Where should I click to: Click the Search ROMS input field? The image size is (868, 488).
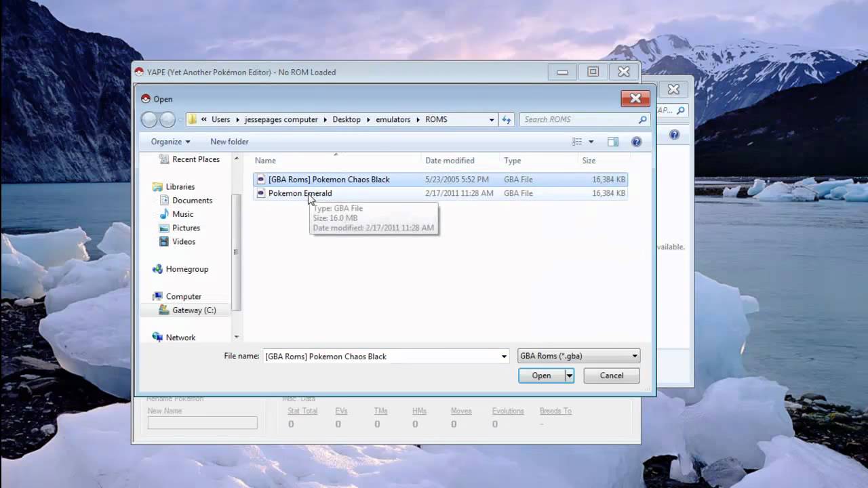(578, 119)
